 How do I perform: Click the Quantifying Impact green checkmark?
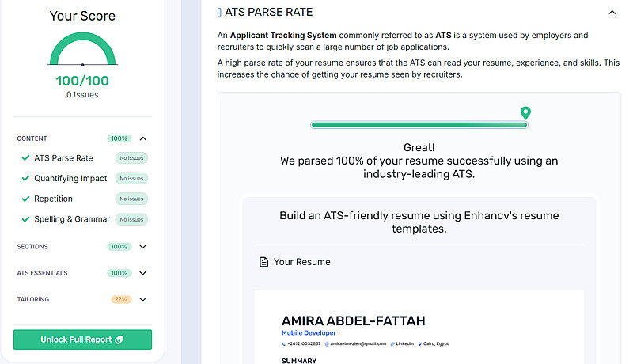tap(25, 179)
